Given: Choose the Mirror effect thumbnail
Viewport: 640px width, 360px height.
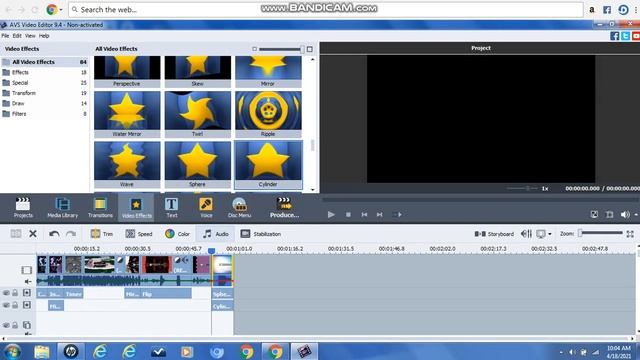Looking at the screenshot, I should 268,71.
